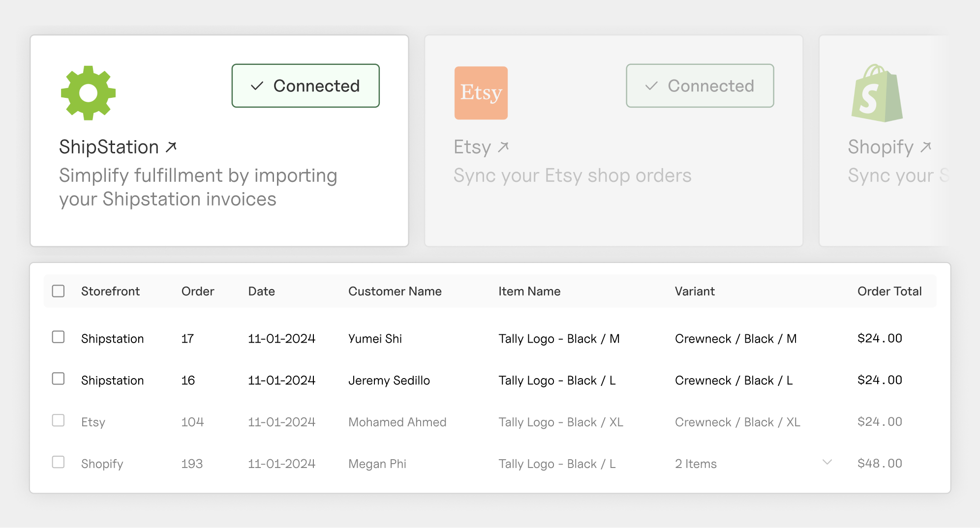
Task: Click the ShipStation green gear logo
Action: (88, 93)
